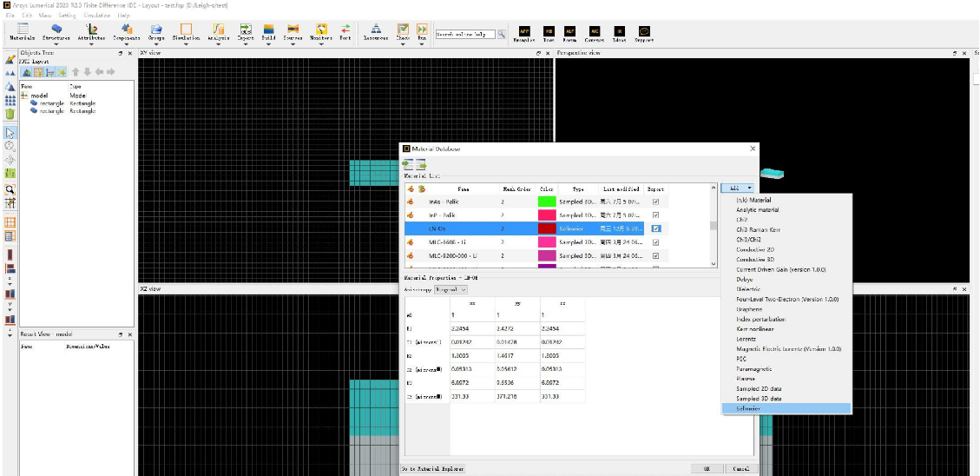The image size is (980, 476).
Task: Click the gray right arrow in Objects Tree
Action: (x=110, y=73)
